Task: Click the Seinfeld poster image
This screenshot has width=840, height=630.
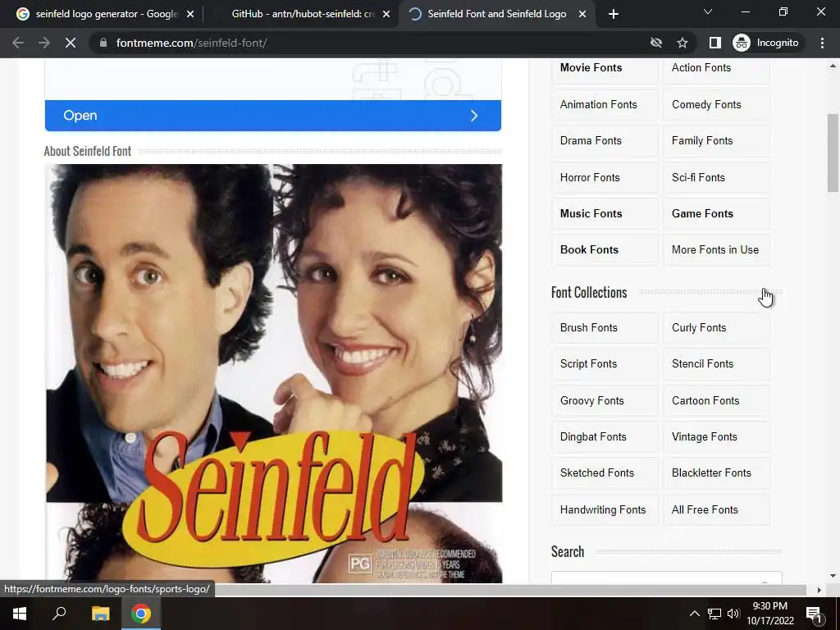Action: 274,373
